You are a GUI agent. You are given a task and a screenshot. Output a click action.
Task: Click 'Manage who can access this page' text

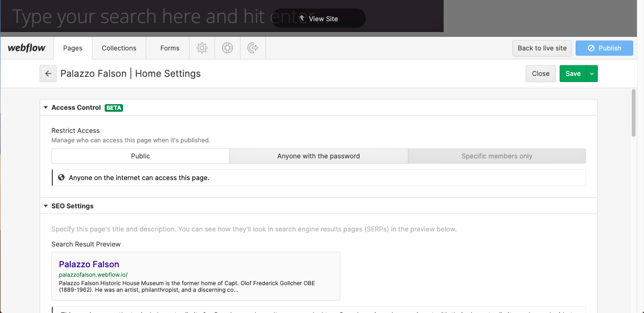point(131,140)
